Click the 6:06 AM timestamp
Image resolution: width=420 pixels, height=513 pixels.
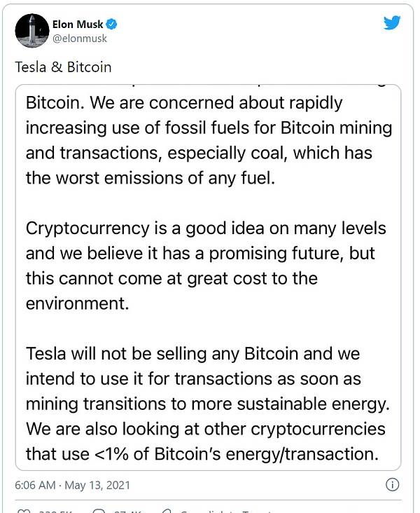pyautogui.click(x=35, y=485)
